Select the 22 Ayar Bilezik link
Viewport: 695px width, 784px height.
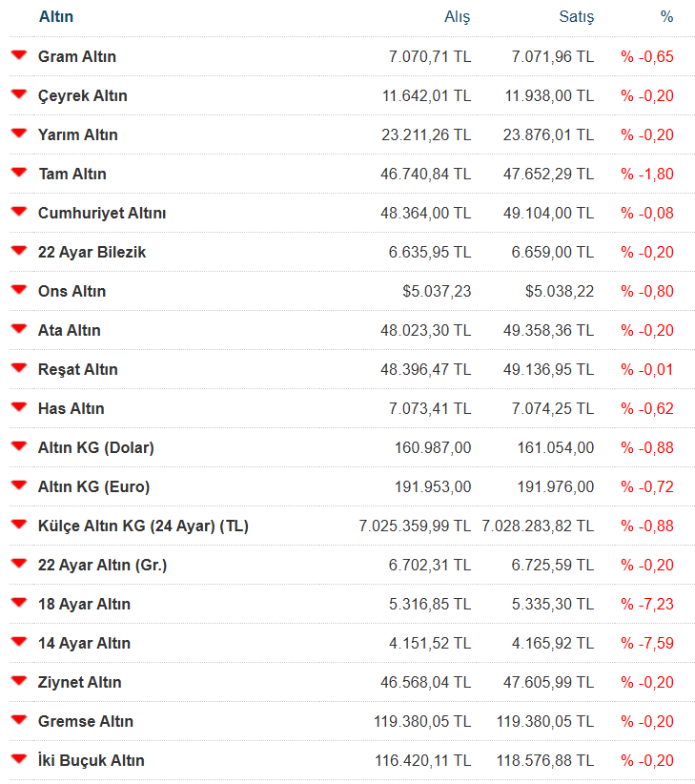(x=92, y=252)
